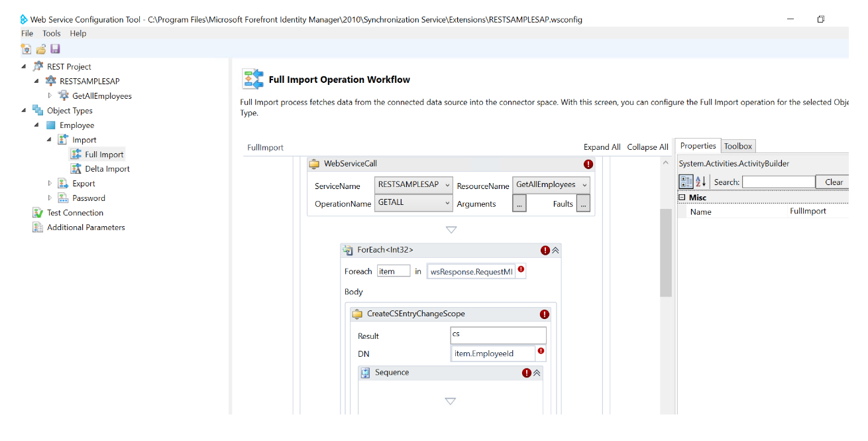Screen dimensions: 868x441
Task: Collapse the Employee tree node
Action: tap(37, 125)
